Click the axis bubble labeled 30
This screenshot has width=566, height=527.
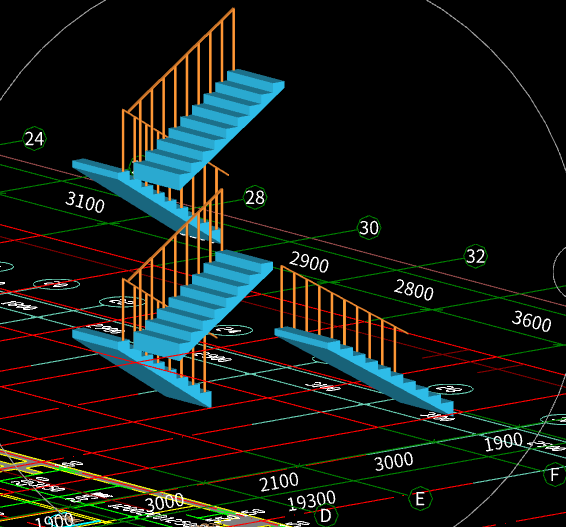tap(369, 228)
